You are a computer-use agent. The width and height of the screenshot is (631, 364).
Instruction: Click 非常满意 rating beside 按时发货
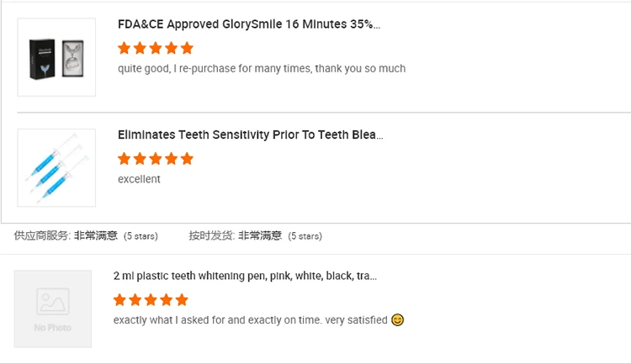click(260, 236)
